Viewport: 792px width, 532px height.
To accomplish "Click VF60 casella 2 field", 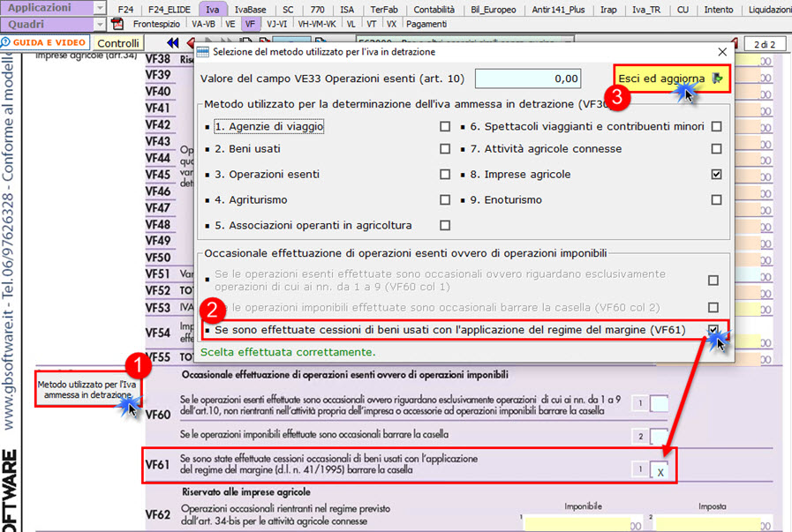I will 659,436.
